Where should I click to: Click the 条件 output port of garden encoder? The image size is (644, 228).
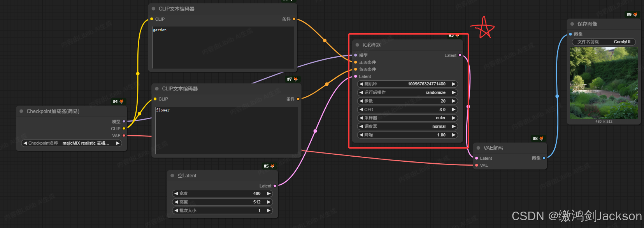click(x=294, y=19)
